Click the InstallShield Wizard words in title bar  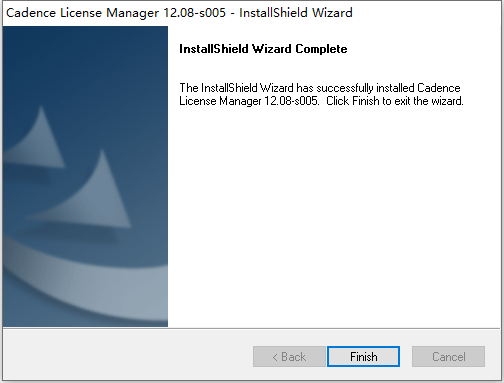(296, 13)
